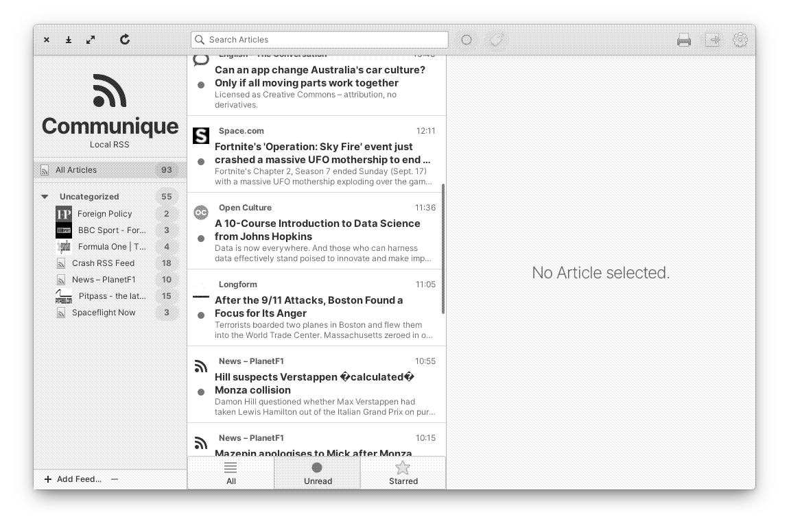Click the Pitpass feed logo icon
The width and height of the screenshot is (789, 532).
pos(63,296)
